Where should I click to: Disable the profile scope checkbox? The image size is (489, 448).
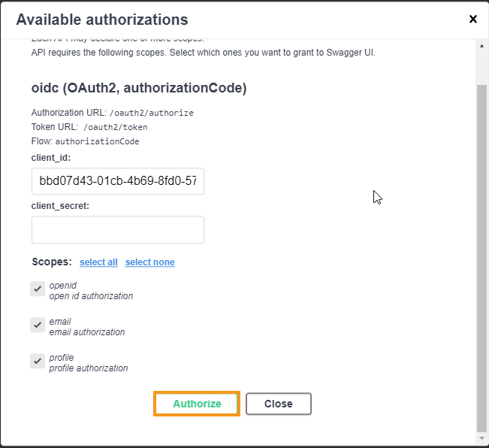point(38,361)
